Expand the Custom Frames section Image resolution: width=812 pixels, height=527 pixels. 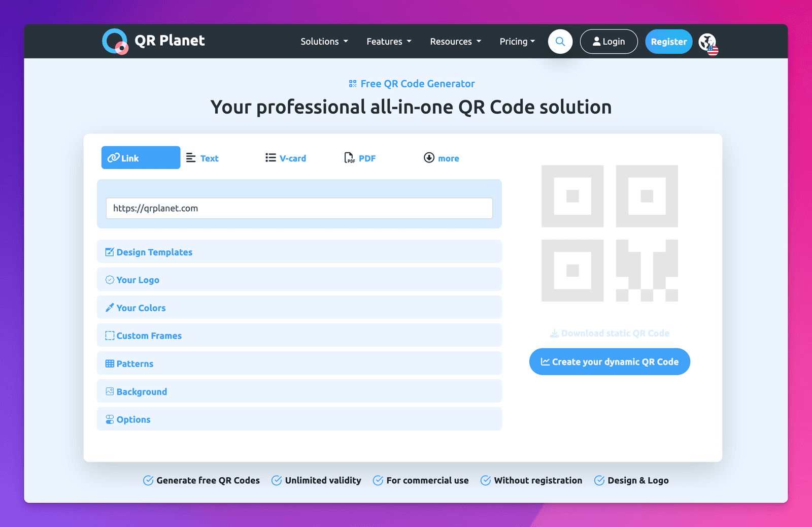[299, 335]
